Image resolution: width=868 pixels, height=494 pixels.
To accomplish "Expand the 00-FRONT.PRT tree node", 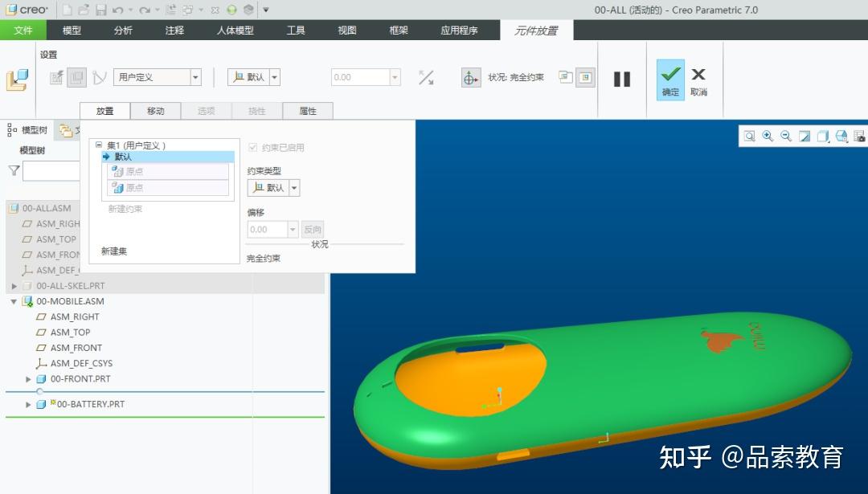I will point(30,378).
